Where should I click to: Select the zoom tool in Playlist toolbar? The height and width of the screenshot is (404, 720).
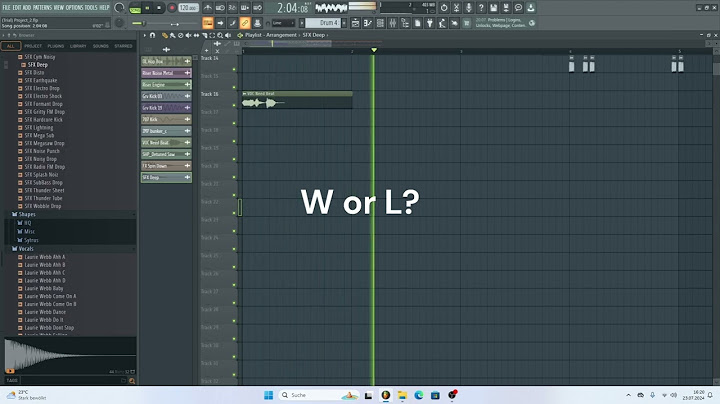pos(220,35)
